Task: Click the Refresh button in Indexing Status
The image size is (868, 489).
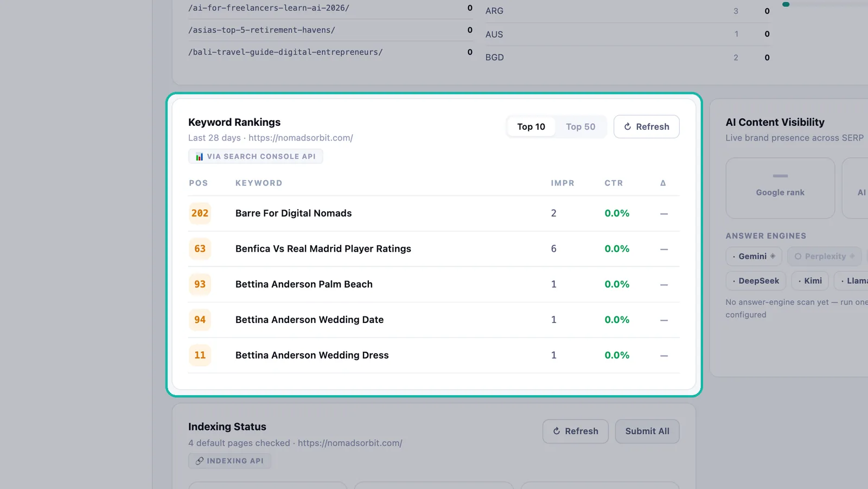Action: click(x=575, y=431)
